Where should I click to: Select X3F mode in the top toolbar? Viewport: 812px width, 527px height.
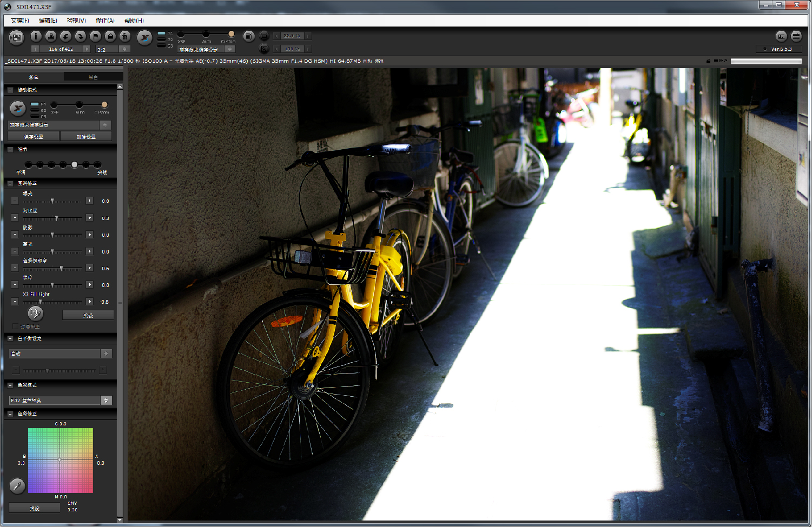(x=181, y=34)
